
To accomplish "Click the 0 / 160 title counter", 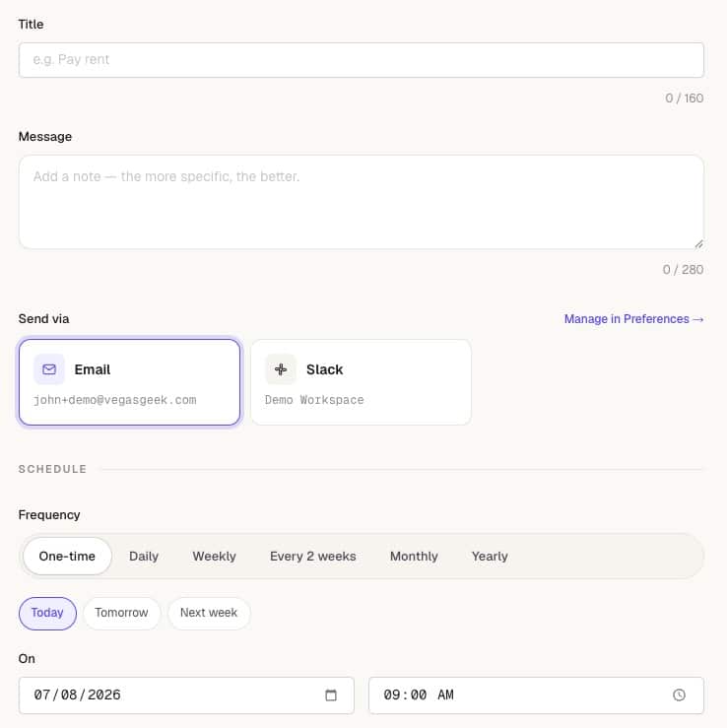I will [x=685, y=99].
